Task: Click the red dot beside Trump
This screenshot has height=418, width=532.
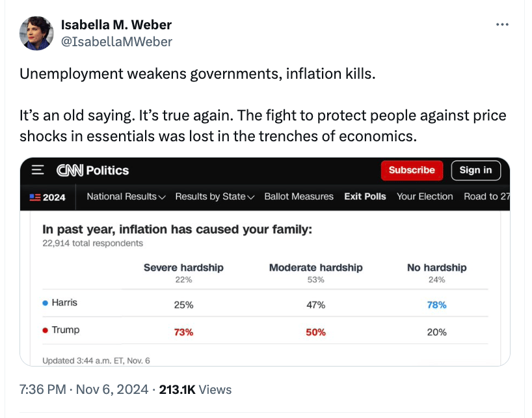Action: [x=45, y=330]
